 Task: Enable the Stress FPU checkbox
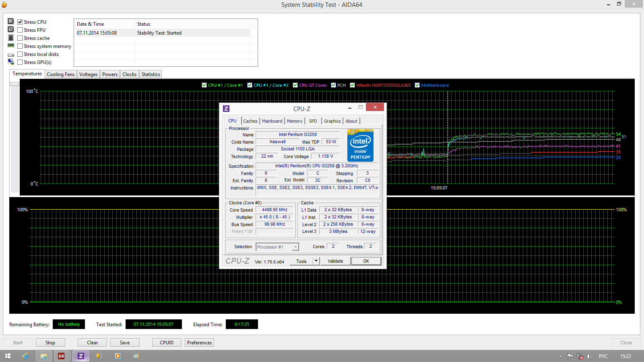coord(20,30)
